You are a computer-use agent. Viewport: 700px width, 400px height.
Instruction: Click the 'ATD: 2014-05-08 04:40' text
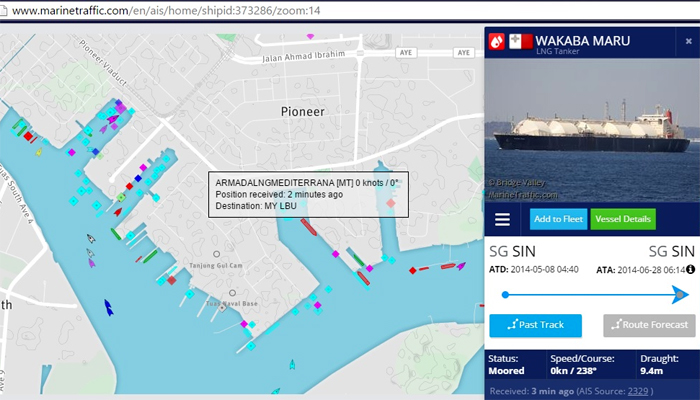pos(533,269)
